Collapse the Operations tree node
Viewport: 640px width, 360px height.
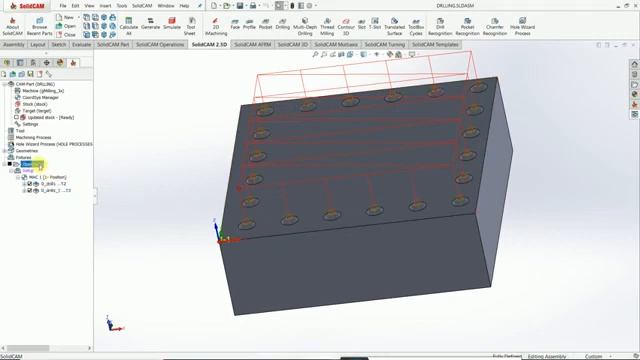tap(4, 164)
